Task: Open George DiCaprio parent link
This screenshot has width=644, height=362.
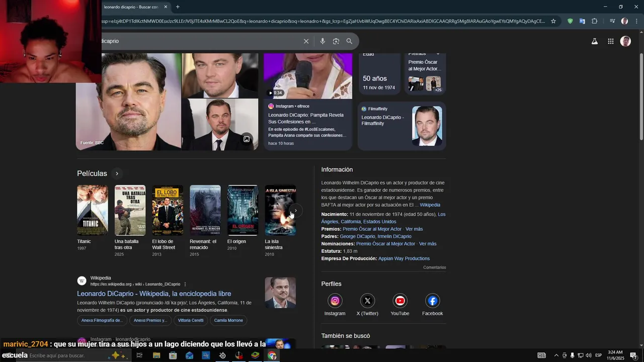Action: [x=357, y=236]
